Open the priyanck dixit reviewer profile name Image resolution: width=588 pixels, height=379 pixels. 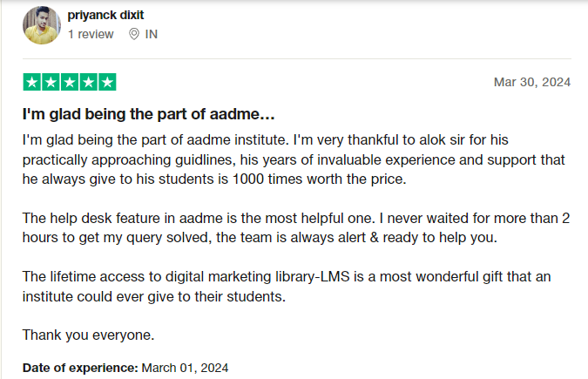pyautogui.click(x=108, y=15)
